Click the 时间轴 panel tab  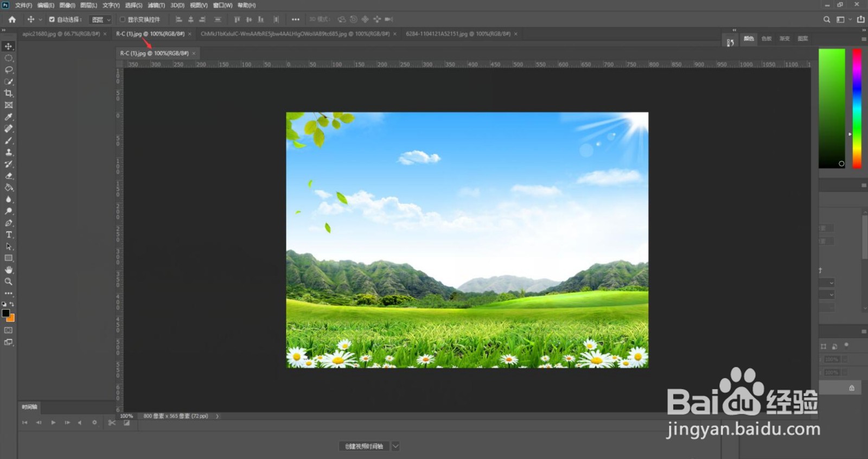click(29, 407)
